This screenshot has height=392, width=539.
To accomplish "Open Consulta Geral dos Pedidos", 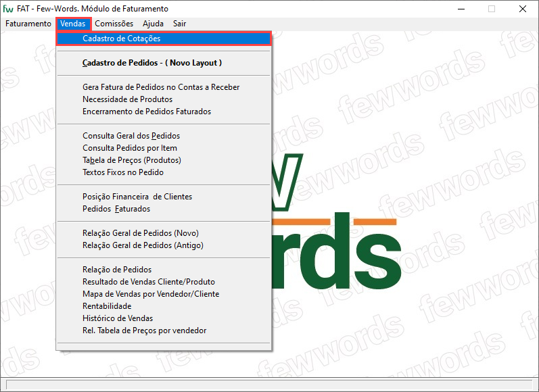I will (164, 136).
